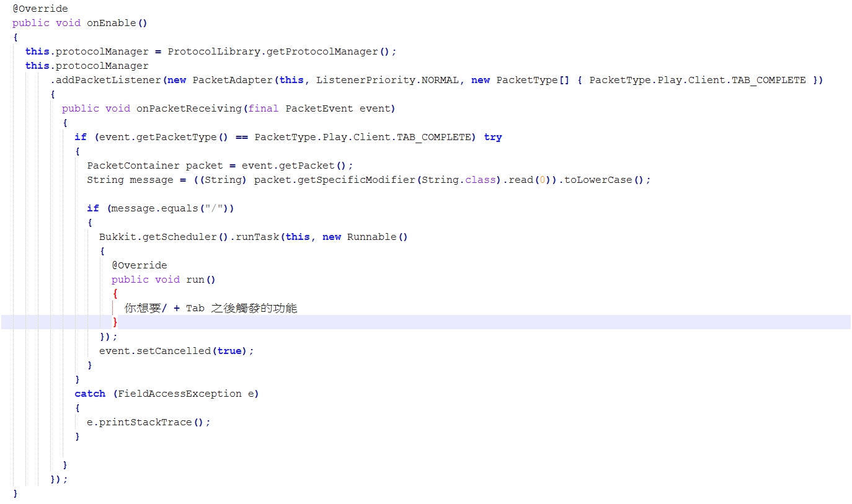Screen dimensions: 852x504
Task: Select the new Runnable expression
Action: click(366, 236)
